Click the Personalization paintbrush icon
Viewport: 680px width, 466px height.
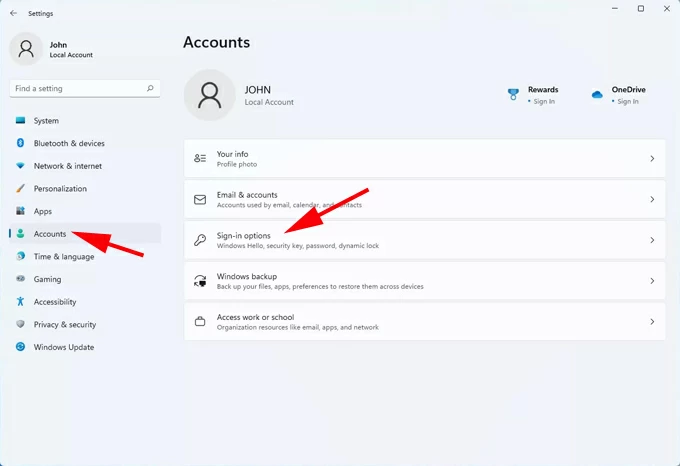20,189
